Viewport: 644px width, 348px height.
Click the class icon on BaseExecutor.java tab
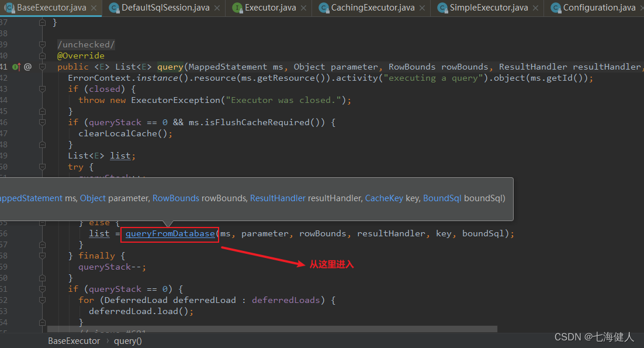[9, 8]
